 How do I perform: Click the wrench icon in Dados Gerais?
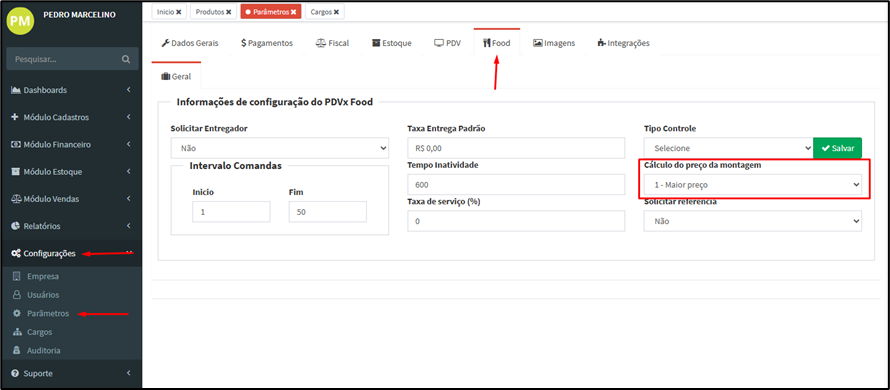165,43
